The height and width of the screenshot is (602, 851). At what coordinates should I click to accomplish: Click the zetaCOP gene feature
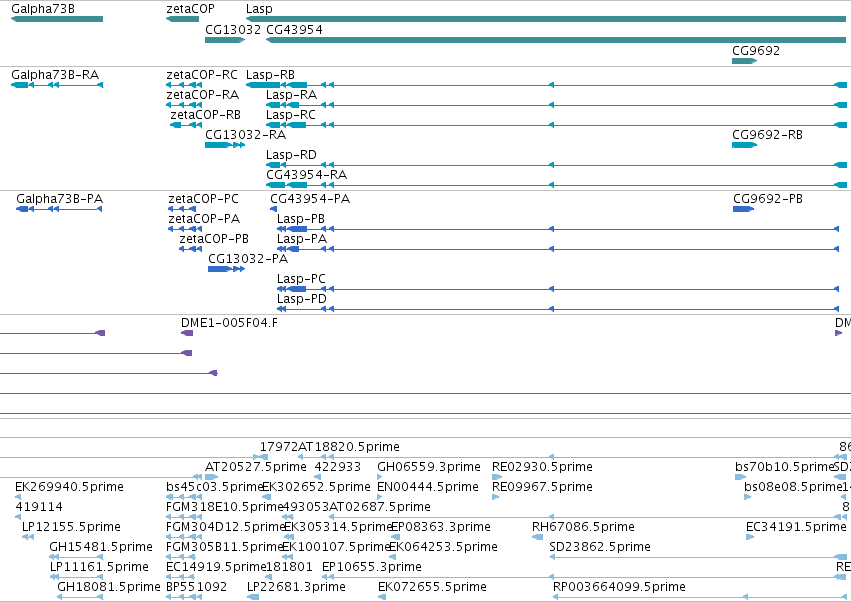182,19
